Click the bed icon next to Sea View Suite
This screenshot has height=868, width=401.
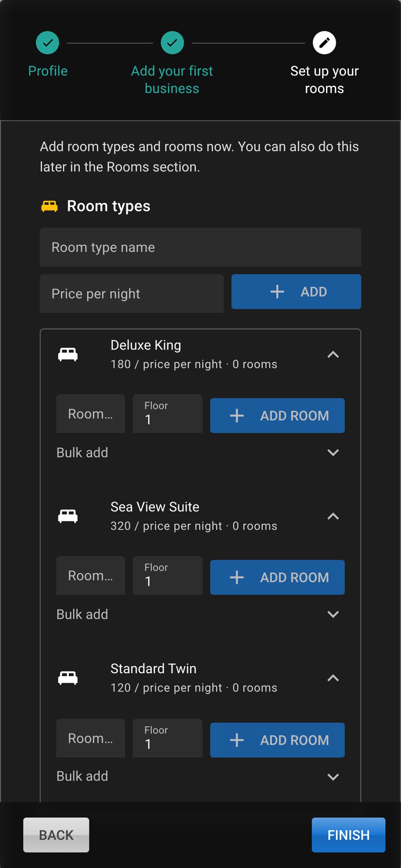(x=68, y=516)
